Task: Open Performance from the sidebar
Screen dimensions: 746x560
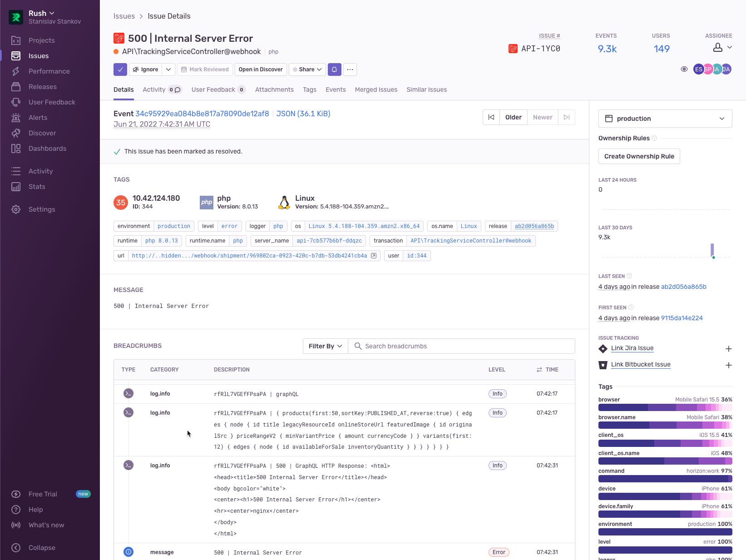Action: [x=49, y=71]
